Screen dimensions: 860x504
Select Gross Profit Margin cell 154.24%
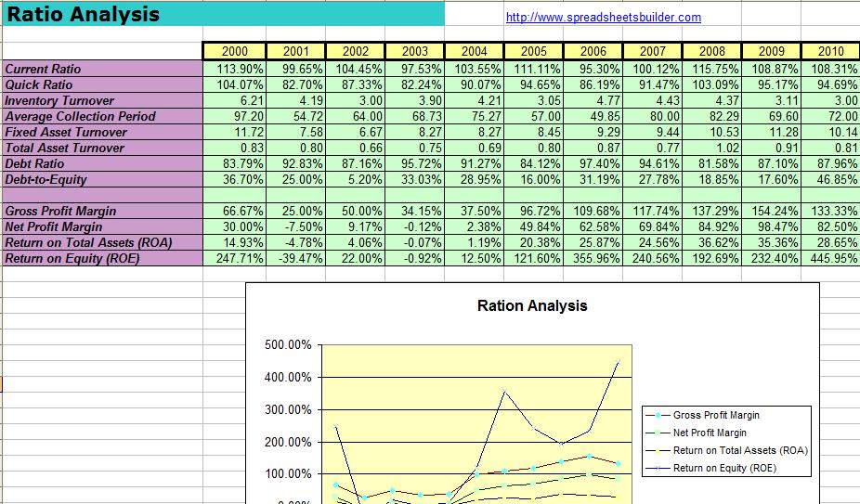tap(772, 211)
